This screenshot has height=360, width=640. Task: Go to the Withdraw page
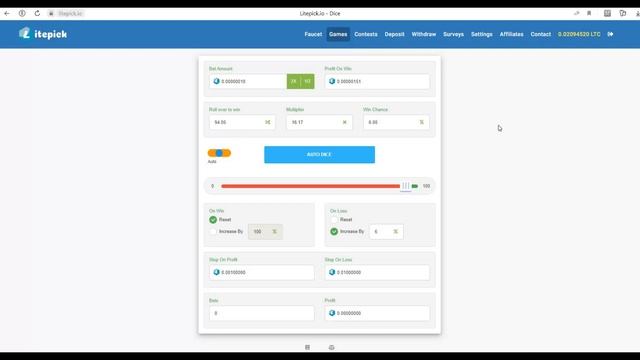(424, 34)
